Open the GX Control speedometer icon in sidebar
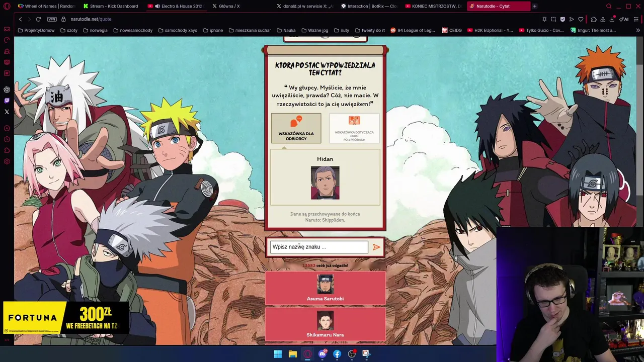 pyautogui.click(x=7, y=40)
